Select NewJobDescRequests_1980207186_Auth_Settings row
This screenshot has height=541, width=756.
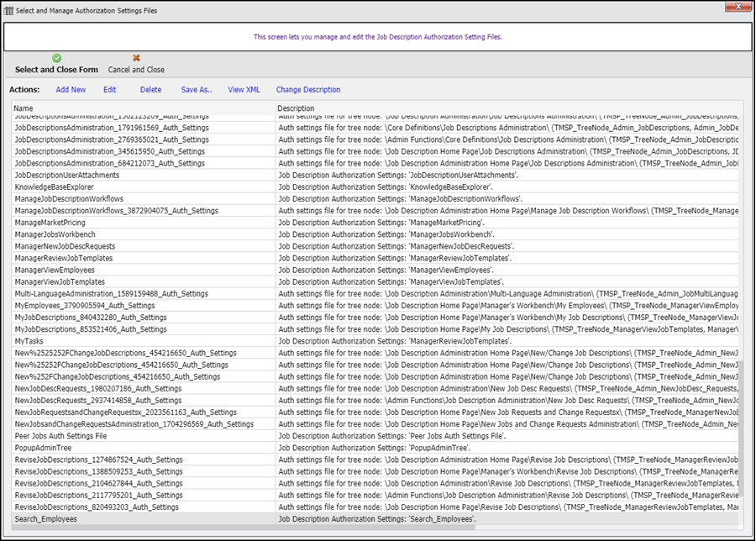pos(375,389)
